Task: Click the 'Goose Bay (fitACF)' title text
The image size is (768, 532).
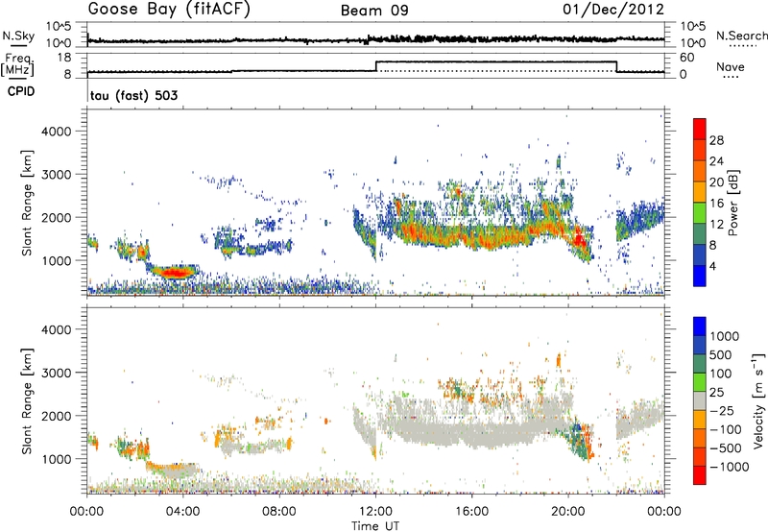Action: coord(169,10)
